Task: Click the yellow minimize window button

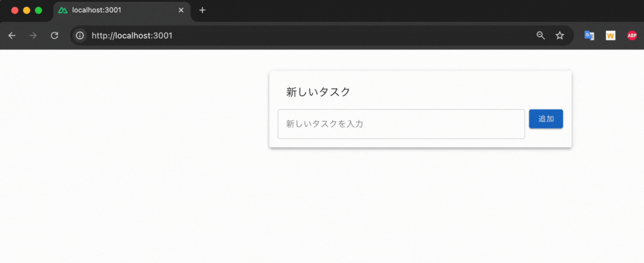Action: (27, 10)
